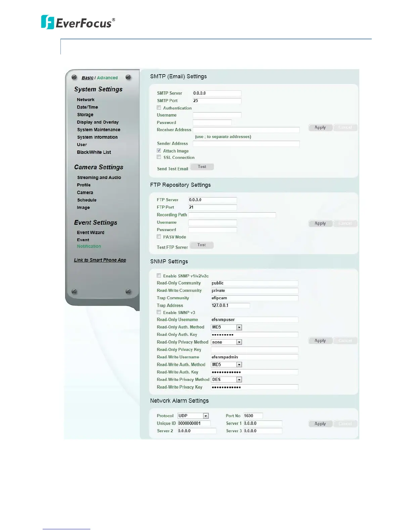Enable the SMTP Authentication checkbox

[159, 108]
